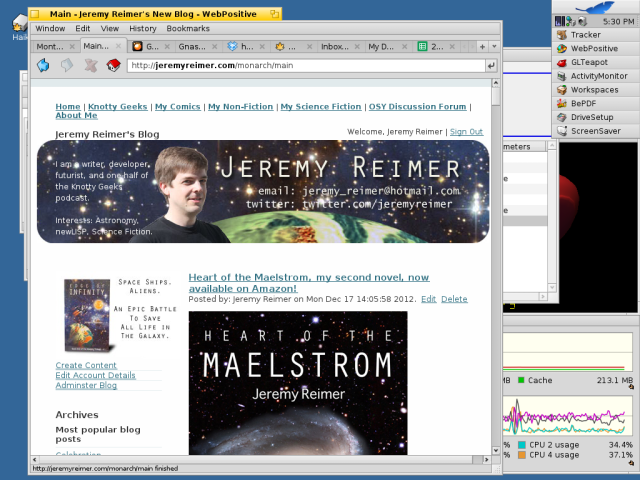Screen dimensions: 640x480
Task: Click the Heart of the Maelstrom cover image
Action: click(298, 383)
